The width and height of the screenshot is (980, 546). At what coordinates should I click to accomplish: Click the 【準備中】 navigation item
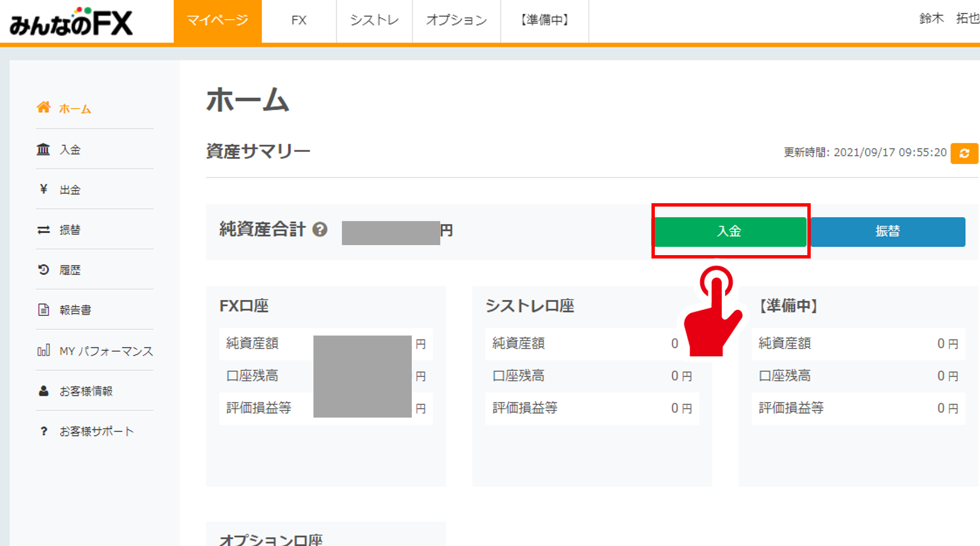(545, 20)
